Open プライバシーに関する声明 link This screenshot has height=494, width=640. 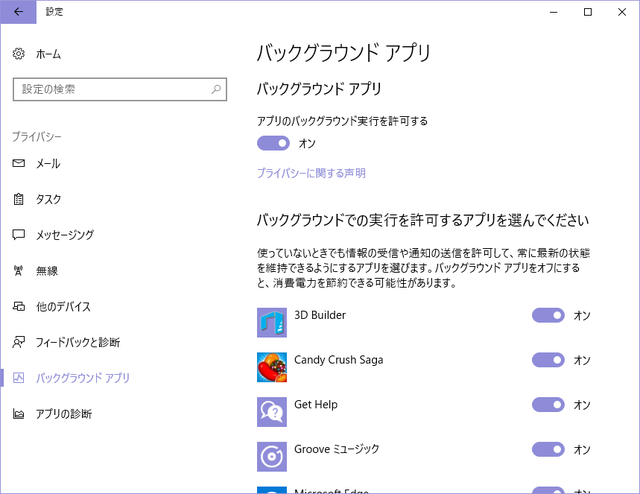coord(311,173)
